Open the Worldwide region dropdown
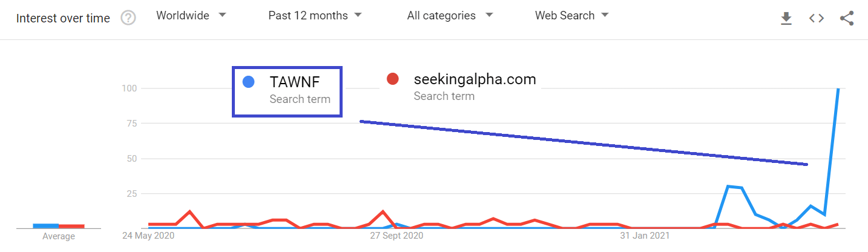The height and width of the screenshot is (252, 868). (191, 16)
